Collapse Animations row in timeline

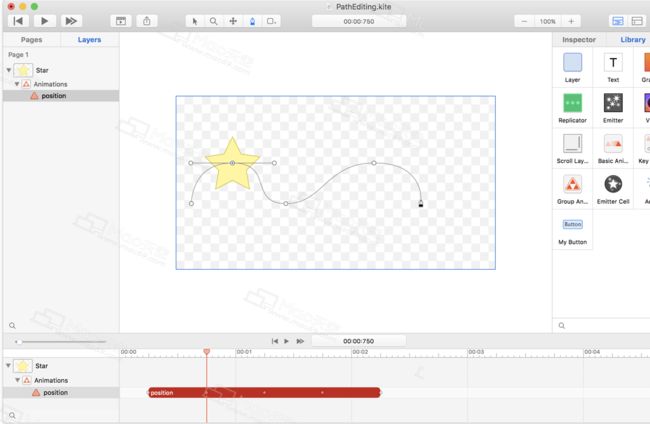[17, 380]
